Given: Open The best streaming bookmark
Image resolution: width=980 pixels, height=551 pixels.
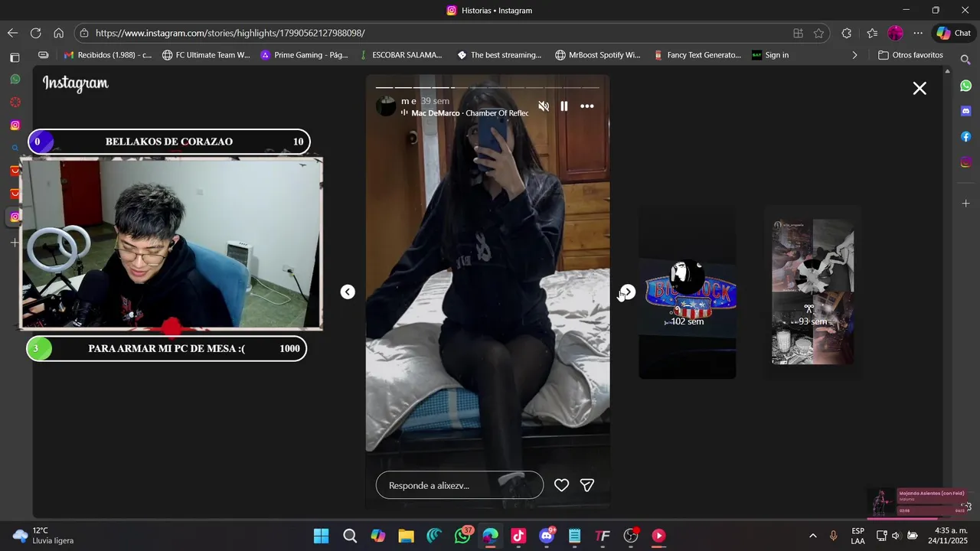Looking at the screenshot, I should [x=499, y=55].
